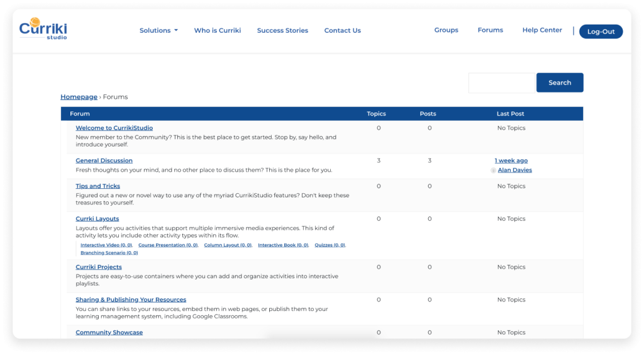Click 'No Topics' in Welcome to CurrikiStudio row
644x355 pixels.
pos(511,128)
